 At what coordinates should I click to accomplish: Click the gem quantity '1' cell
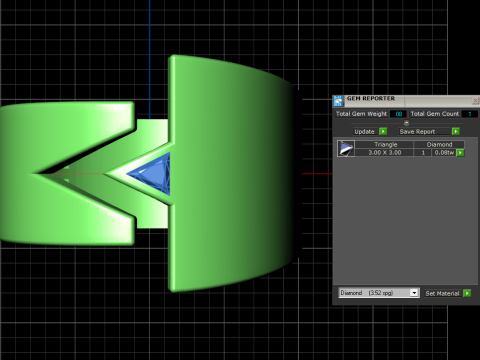[x=423, y=153]
